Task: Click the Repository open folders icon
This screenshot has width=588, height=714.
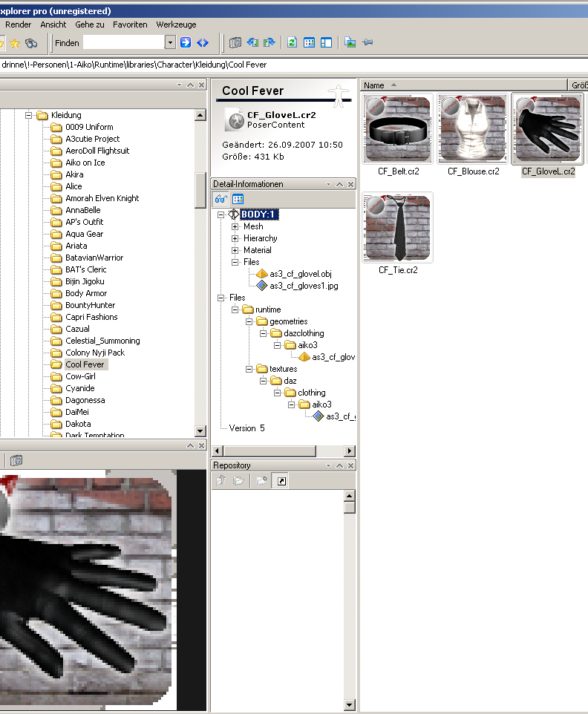Action: pos(238,481)
